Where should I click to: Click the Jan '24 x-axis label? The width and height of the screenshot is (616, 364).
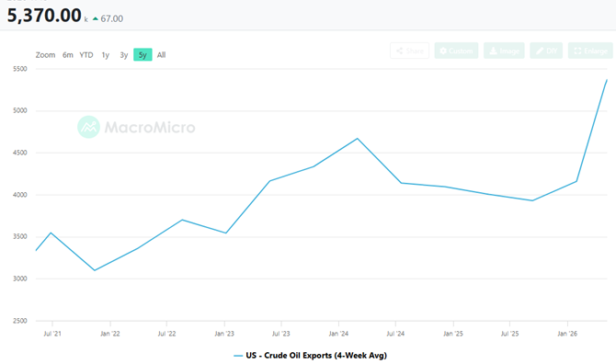click(x=338, y=334)
